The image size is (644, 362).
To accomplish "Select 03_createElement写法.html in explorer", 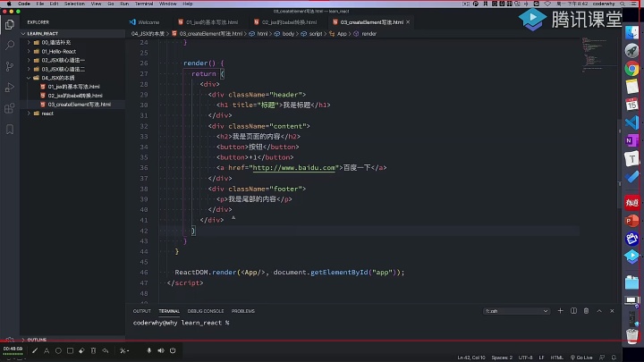I will pyautogui.click(x=72, y=105).
